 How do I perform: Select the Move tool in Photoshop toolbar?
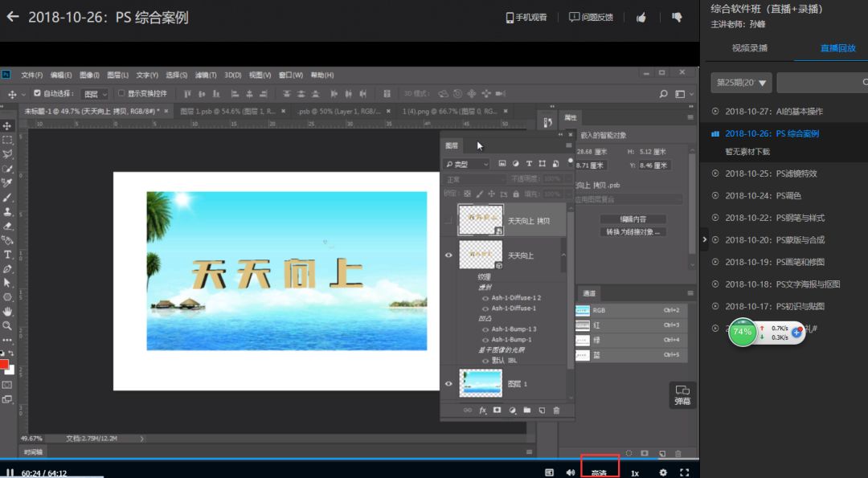click(7, 126)
